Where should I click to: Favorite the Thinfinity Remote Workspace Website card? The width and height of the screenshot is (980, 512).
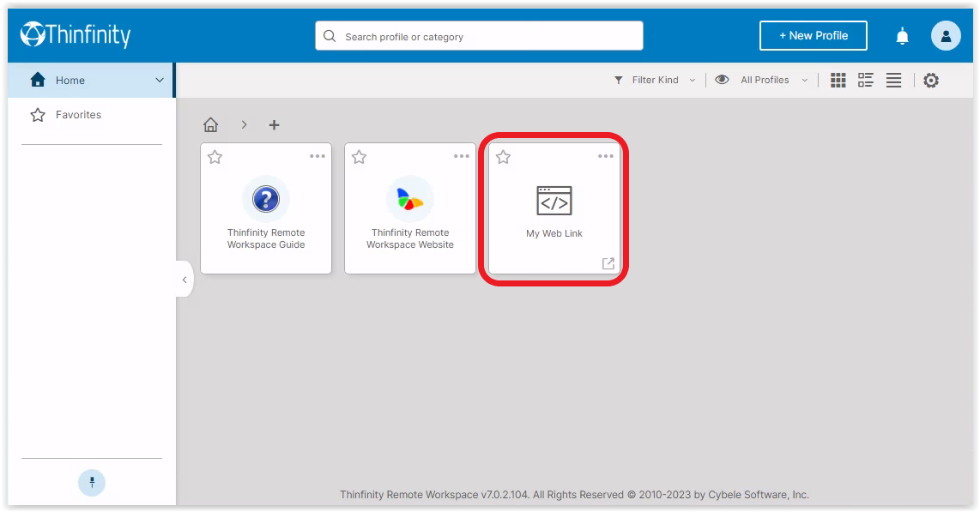pos(359,157)
